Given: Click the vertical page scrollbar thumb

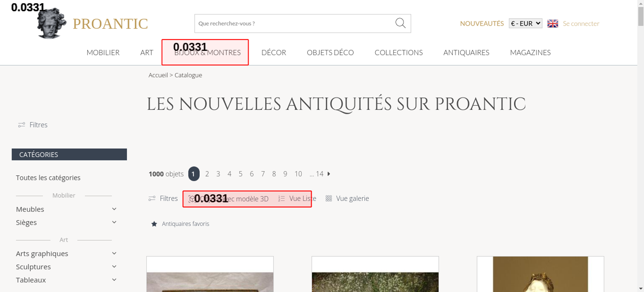Looking at the screenshot, I should tap(641, 16).
